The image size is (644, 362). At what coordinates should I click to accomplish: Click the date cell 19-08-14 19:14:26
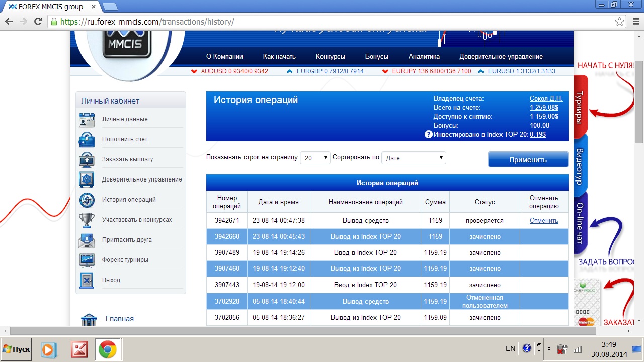(279, 252)
